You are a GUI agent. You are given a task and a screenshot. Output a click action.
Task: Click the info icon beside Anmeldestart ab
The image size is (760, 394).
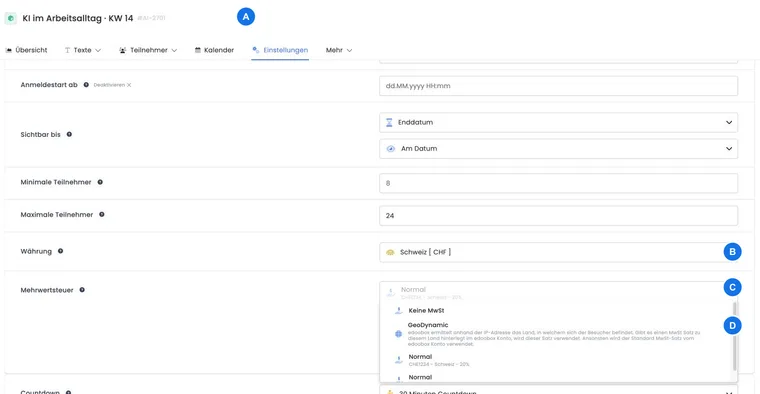(x=86, y=85)
